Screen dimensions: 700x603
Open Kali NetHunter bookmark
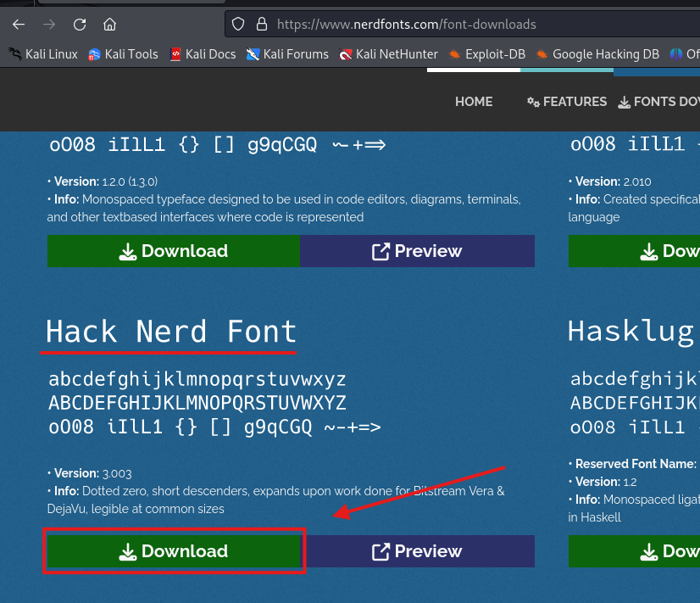click(388, 54)
